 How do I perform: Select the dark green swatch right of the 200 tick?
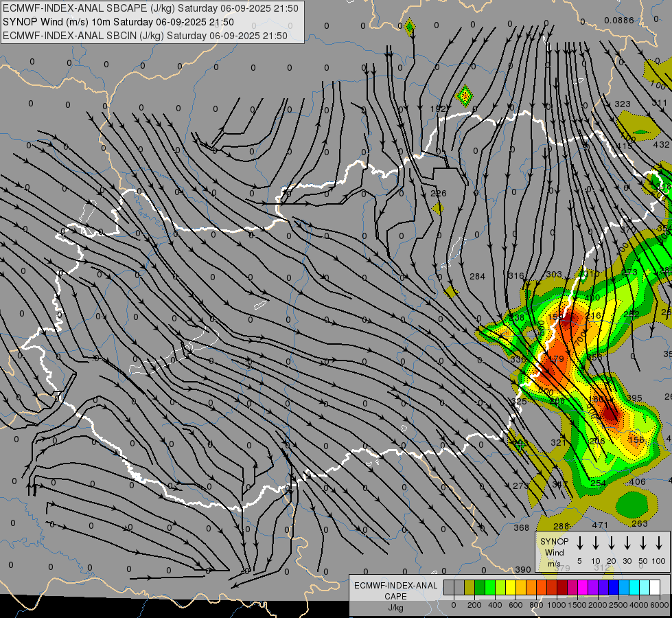click(480, 588)
